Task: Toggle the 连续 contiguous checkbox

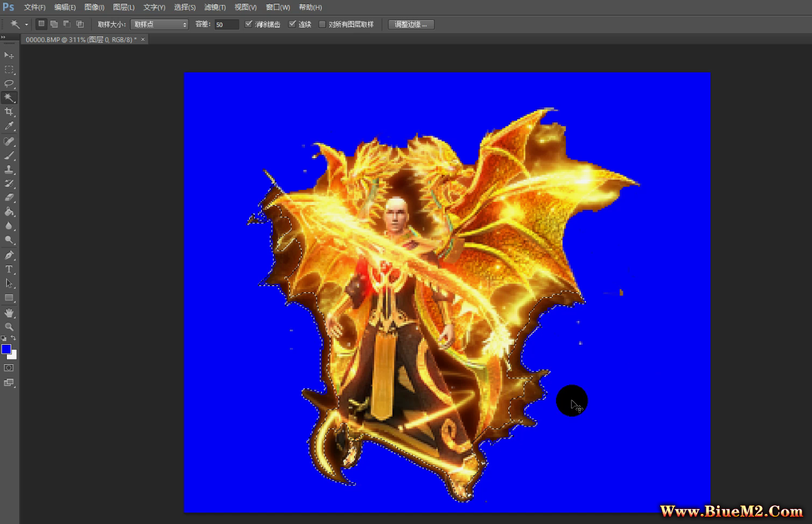Action: pyautogui.click(x=292, y=24)
